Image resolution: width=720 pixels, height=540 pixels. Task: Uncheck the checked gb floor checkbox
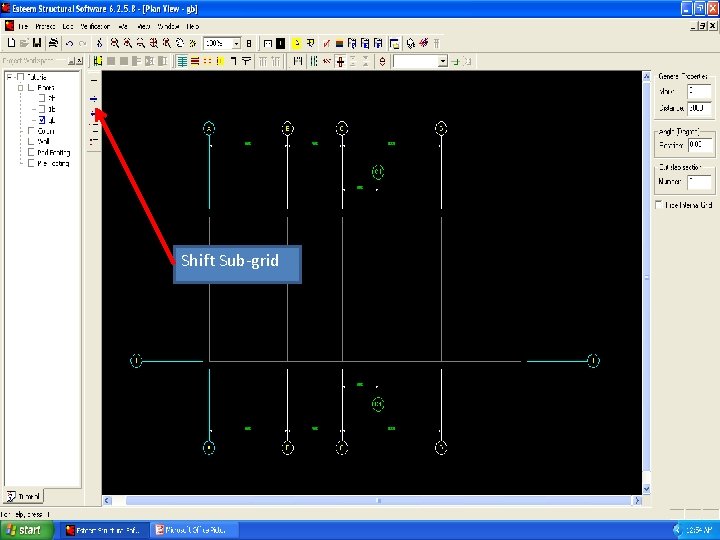[x=42, y=120]
